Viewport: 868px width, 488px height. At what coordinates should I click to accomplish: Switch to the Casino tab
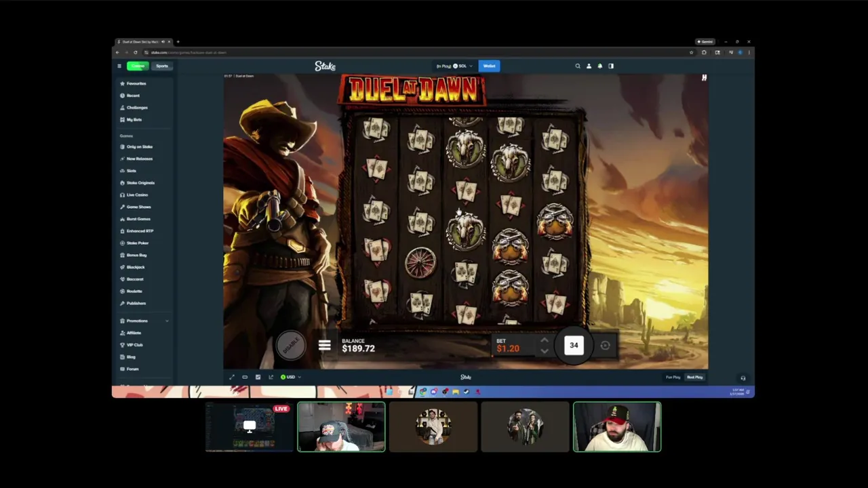pyautogui.click(x=138, y=66)
